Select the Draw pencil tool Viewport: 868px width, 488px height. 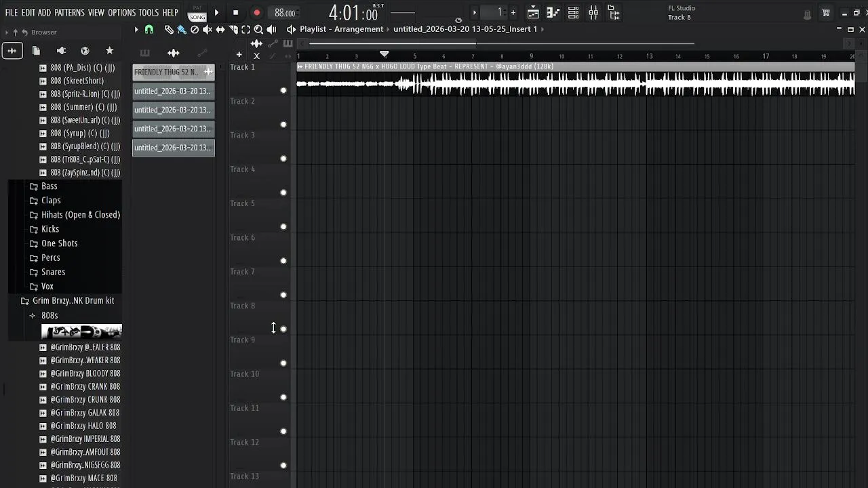coord(169,29)
